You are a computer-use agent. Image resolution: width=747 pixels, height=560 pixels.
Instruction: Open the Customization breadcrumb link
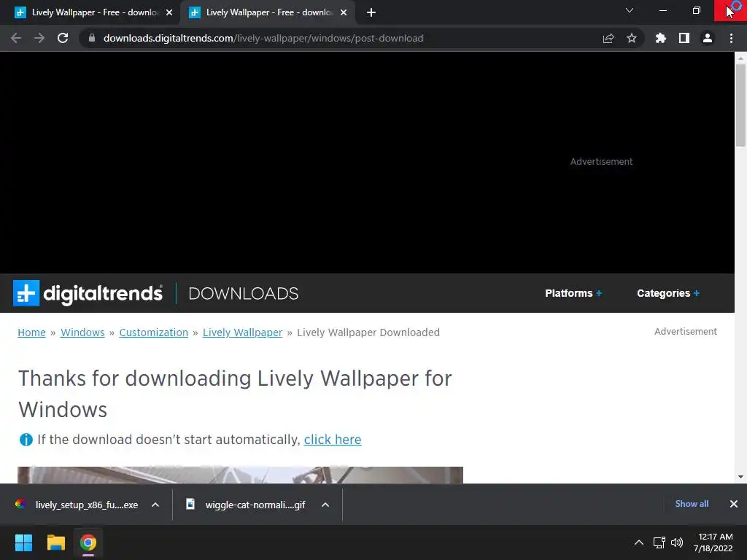(153, 332)
